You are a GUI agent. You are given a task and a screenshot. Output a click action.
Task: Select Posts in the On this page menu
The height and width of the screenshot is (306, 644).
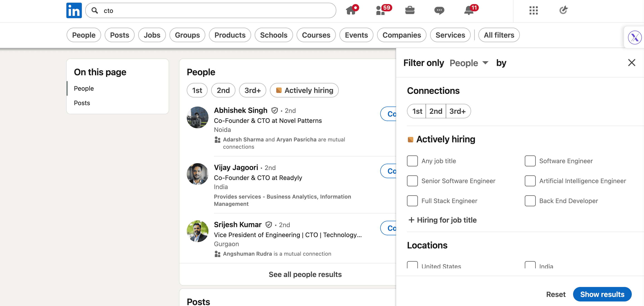pyautogui.click(x=82, y=103)
